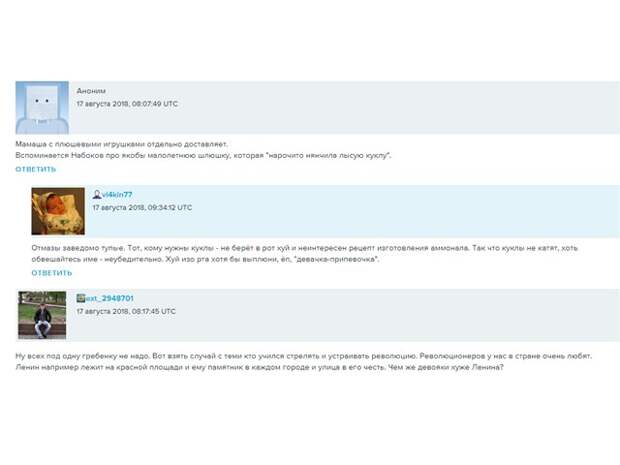Image resolution: width=620 pixels, height=465 pixels.
Task: Open the 08:07:49 UTC comment timestamp
Action: (x=127, y=104)
